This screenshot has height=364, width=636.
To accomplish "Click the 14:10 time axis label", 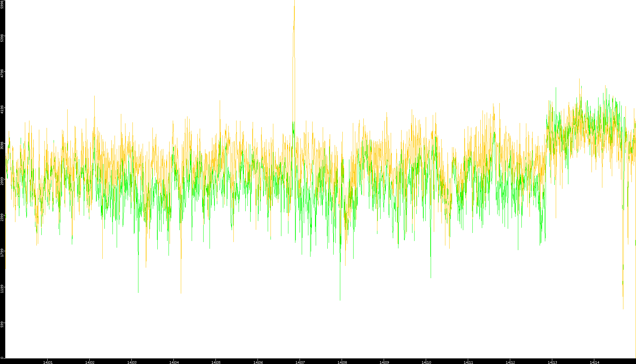I will (x=426, y=362).
